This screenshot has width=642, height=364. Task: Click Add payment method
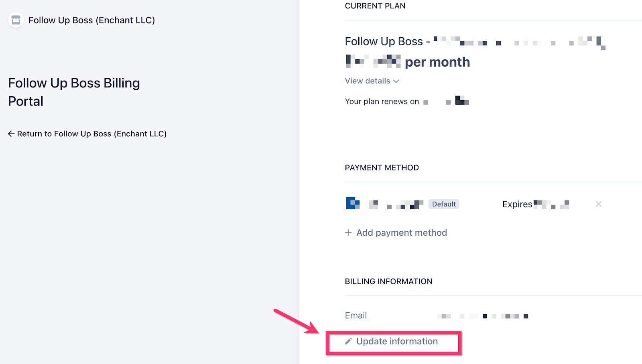click(x=401, y=233)
